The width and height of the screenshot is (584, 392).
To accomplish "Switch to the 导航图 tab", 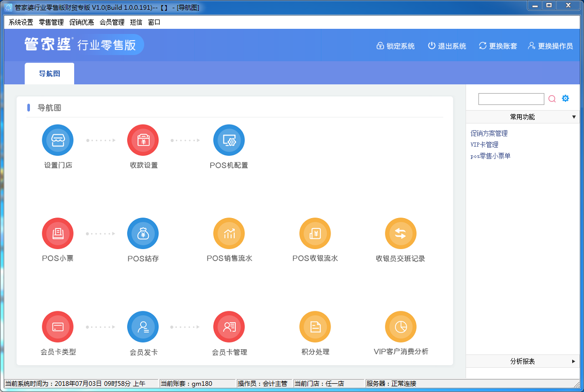I will click(49, 74).
